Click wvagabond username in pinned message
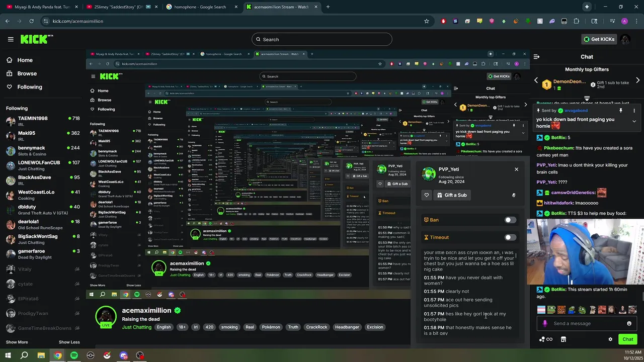 pyautogui.click(x=576, y=111)
